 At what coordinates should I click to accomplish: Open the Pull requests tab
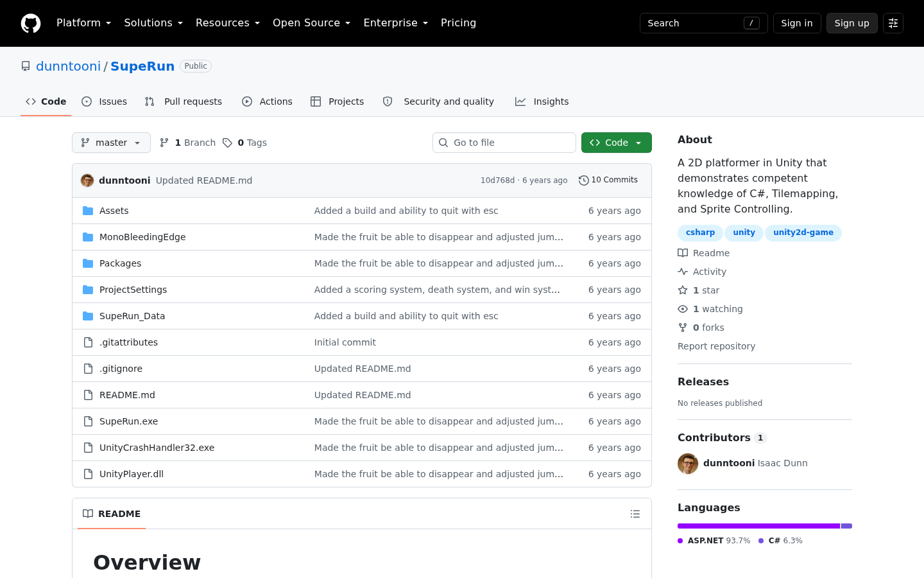[184, 101]
